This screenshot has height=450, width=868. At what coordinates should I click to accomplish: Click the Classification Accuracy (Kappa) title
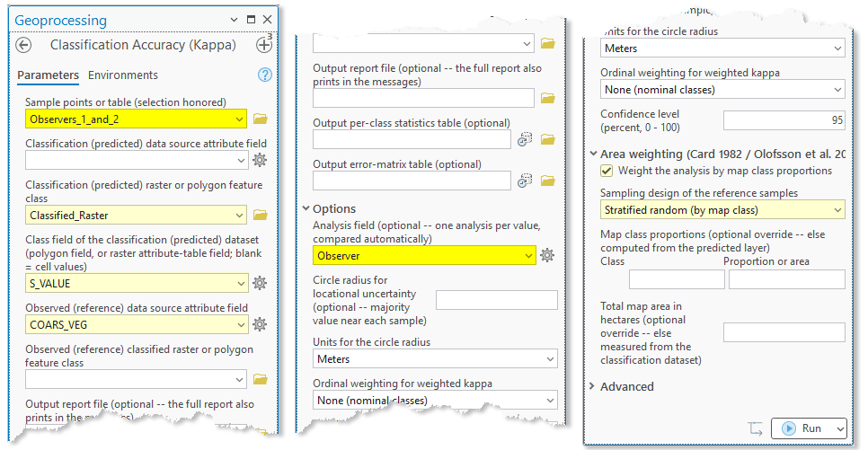[143, 45]
